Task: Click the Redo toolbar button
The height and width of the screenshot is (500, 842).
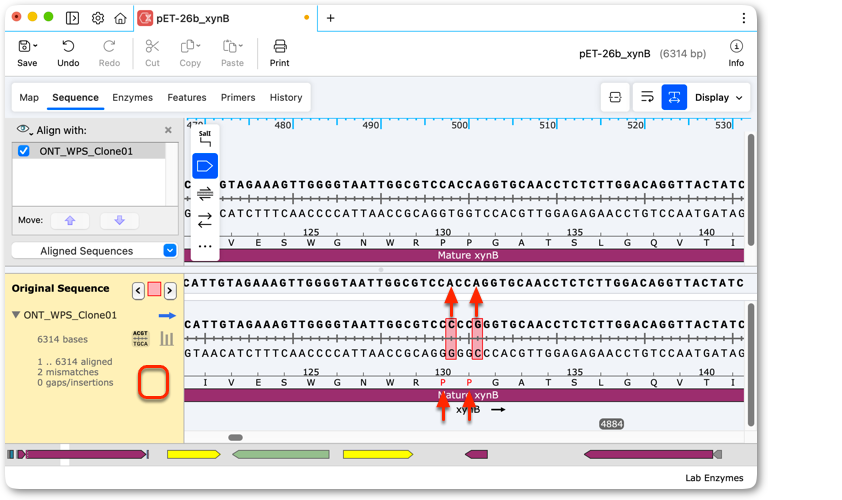Action: pos(109,53)
